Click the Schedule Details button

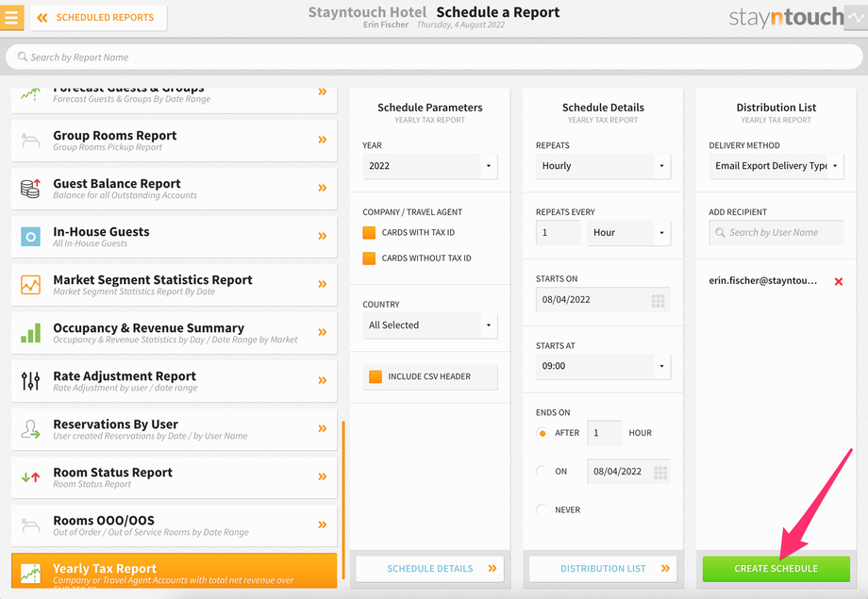tap(430, 569)
